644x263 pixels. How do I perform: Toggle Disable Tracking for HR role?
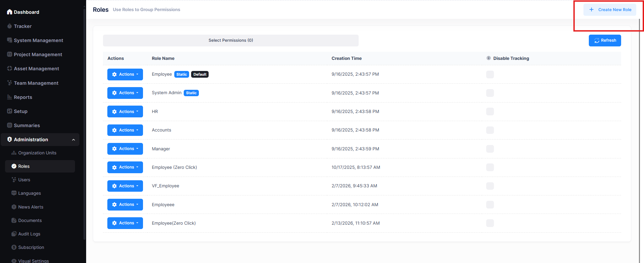coord(490,111)
